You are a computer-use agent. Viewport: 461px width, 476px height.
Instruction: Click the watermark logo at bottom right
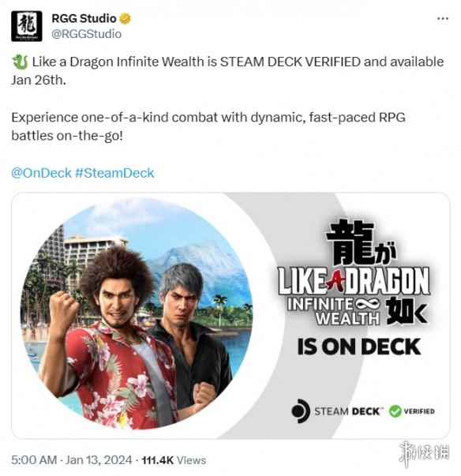[424, 454]
